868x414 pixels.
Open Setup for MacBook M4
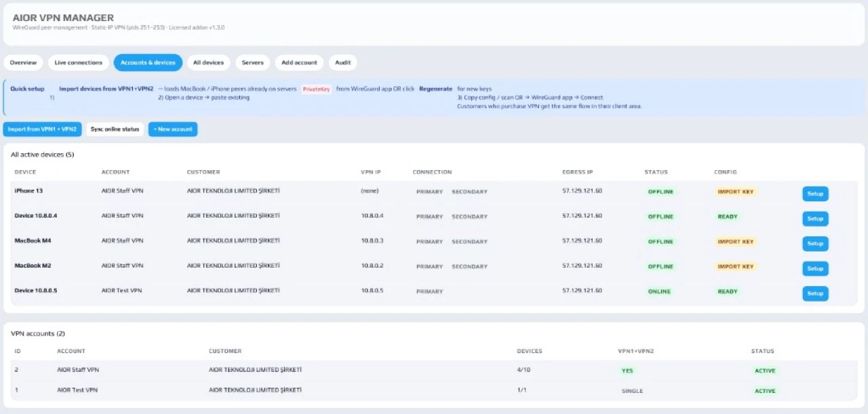point(815,244)
